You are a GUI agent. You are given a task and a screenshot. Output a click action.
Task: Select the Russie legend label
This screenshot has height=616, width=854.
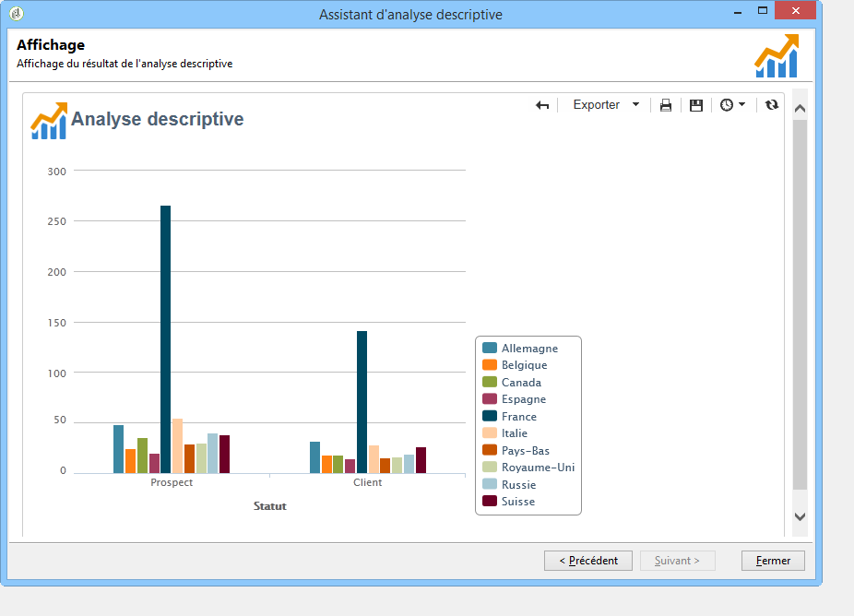click(x=518, y=485)
